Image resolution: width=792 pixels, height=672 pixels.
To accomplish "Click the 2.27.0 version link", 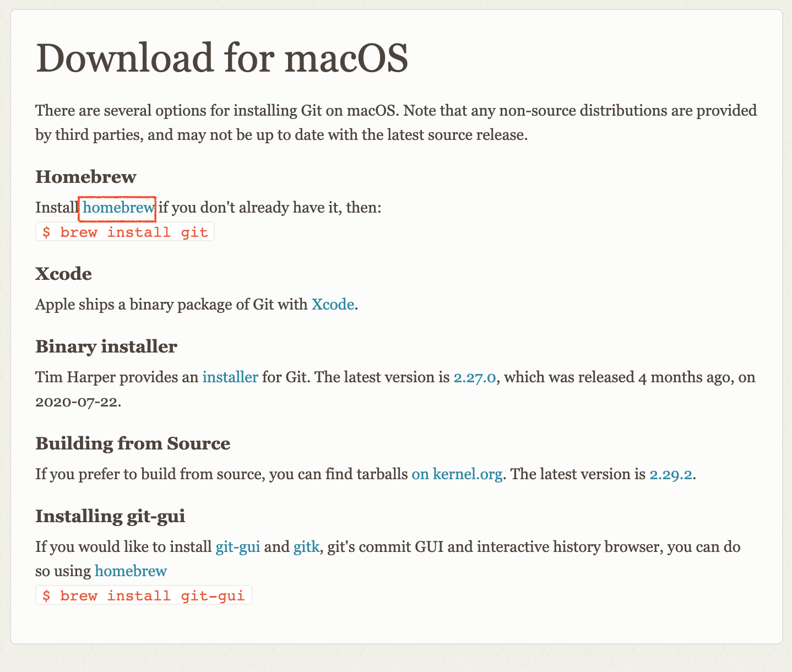I will coord(475,377).
